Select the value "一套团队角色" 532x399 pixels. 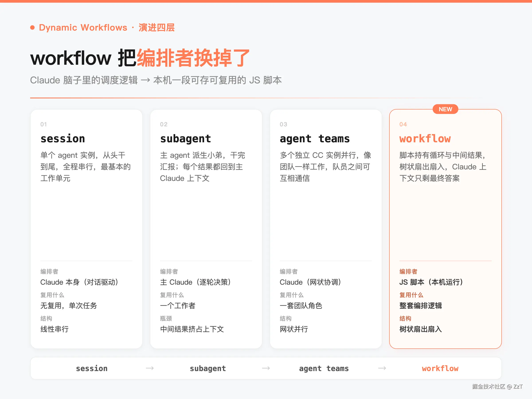[301, 306]
